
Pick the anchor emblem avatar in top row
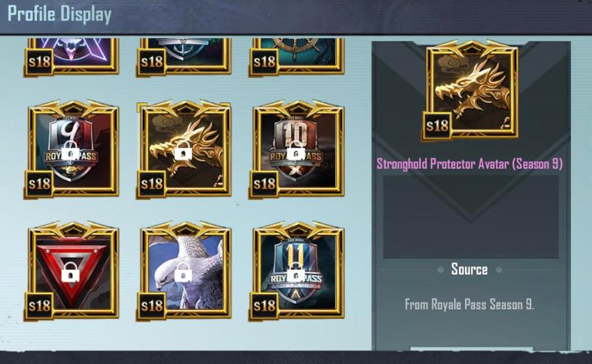[184, 57]
